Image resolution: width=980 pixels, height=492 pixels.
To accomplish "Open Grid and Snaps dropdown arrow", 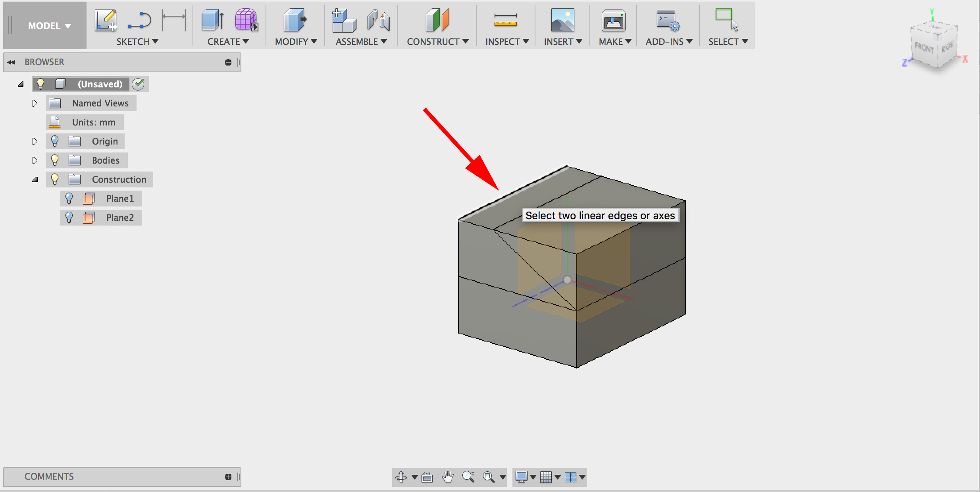I will click(x=558, y=477).
